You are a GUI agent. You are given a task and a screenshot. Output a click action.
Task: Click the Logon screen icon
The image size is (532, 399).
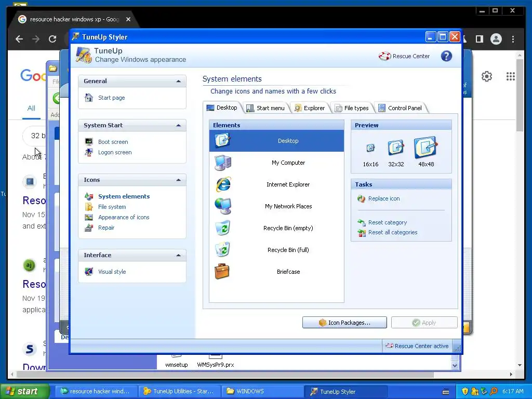[x=89, y=152]
